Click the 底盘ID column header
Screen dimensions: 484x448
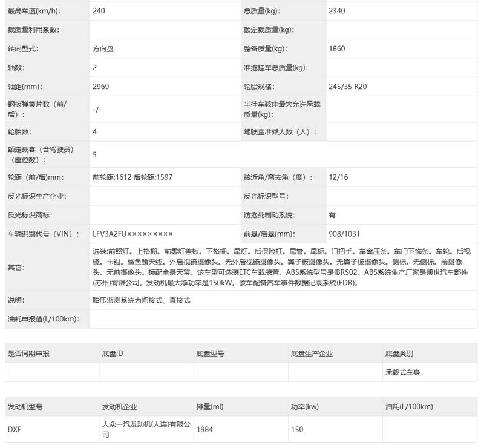[x=113, y=354]
